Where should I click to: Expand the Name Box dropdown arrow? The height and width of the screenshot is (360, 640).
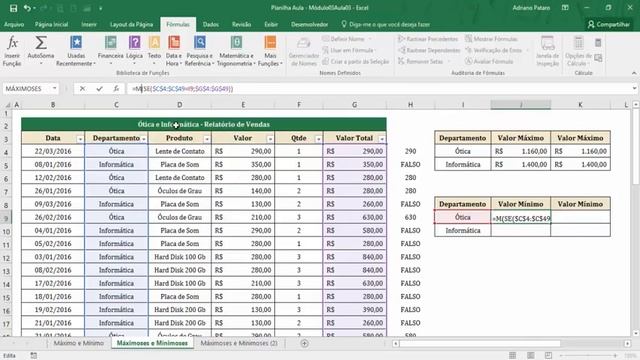54,89
